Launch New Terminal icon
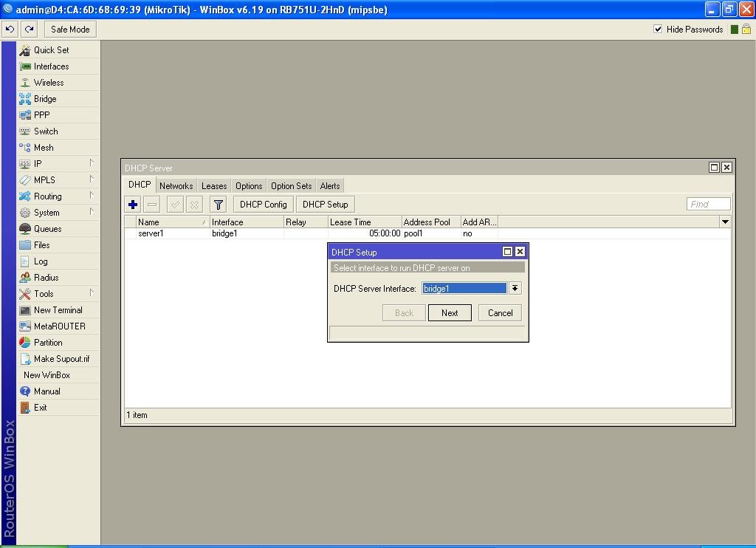 point(25,310)
